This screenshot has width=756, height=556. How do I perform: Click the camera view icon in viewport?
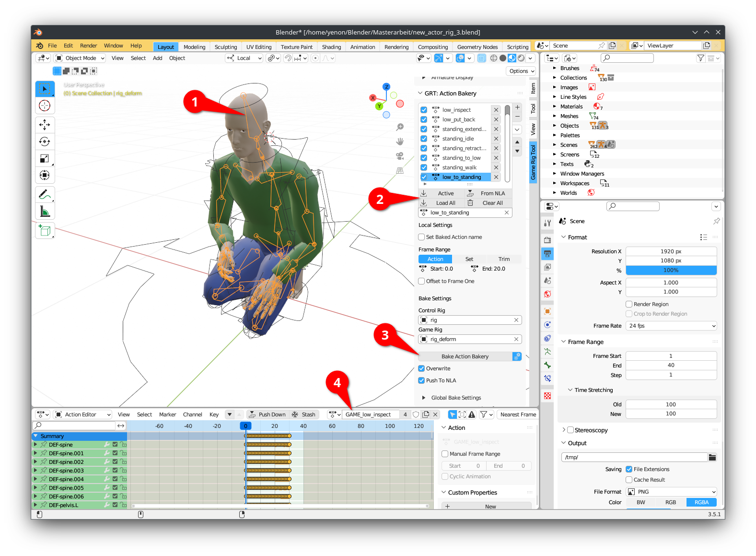[x=399, y=156]
